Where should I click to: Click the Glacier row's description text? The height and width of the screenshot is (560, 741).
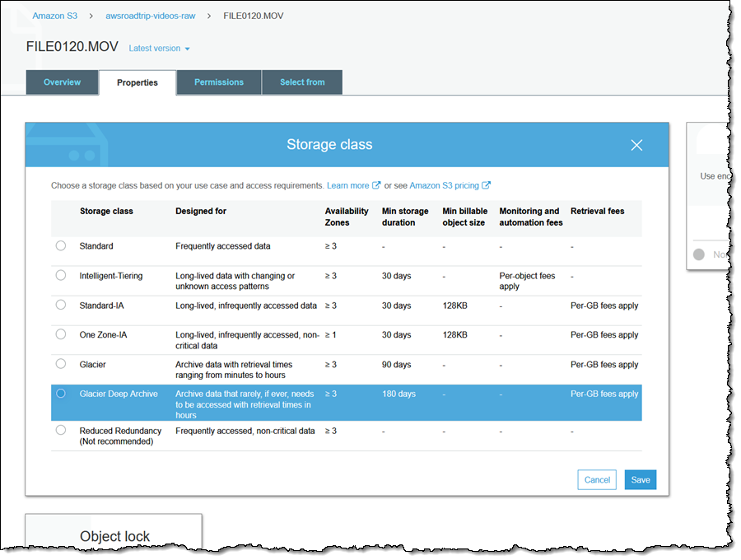click(234, 370)
